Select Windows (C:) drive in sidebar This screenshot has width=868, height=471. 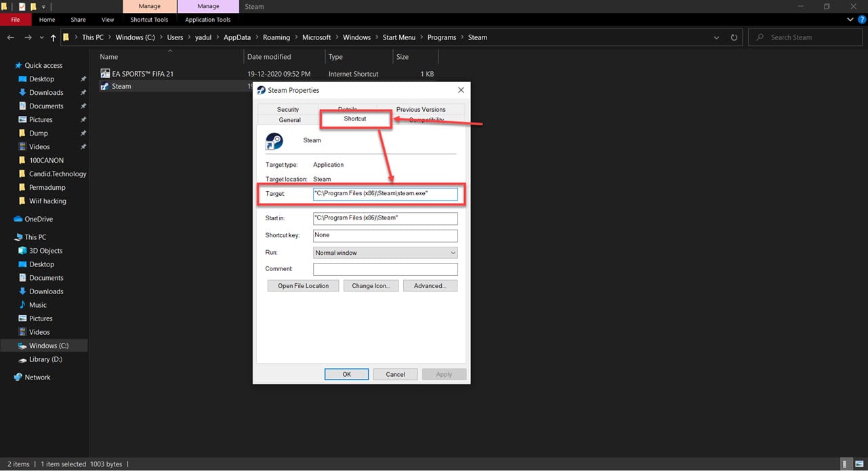[x=49, y=346]
